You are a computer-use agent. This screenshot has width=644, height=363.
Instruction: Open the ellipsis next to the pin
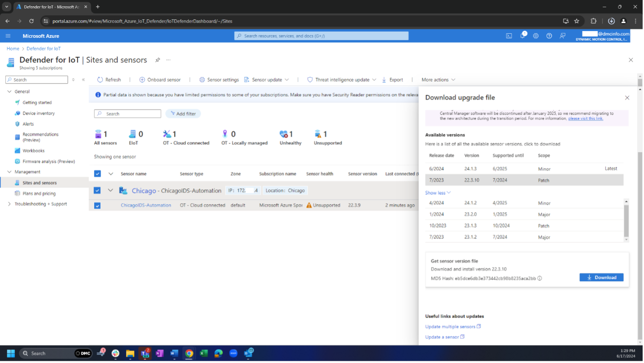click(168, 60)
